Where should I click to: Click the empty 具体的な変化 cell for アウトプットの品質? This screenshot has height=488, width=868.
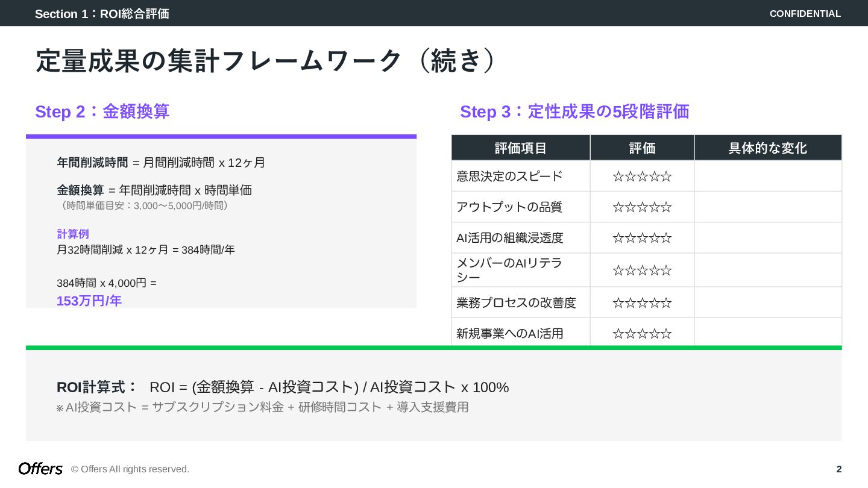coord(767,207)
